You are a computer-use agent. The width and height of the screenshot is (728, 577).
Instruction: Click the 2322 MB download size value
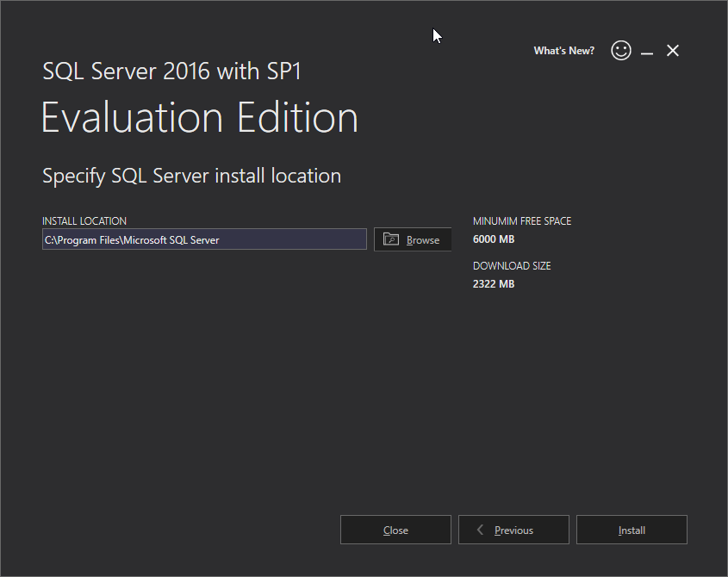tap(494, 284)
